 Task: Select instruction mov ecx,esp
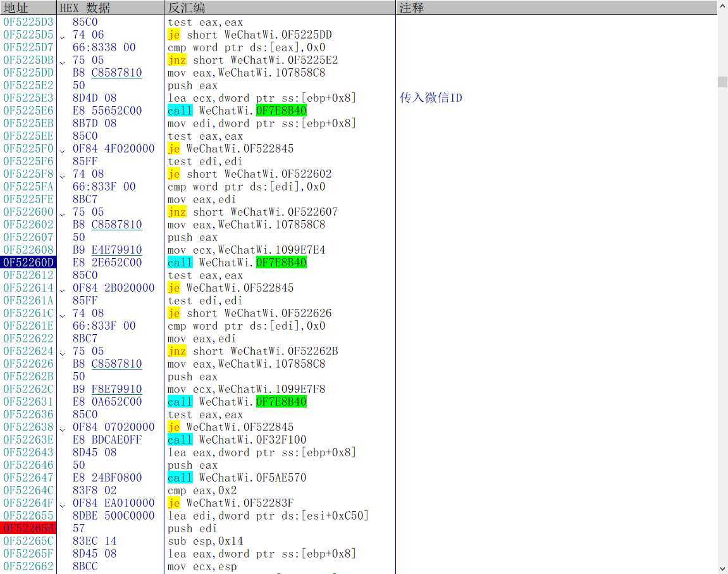click(x=202, y=566)
